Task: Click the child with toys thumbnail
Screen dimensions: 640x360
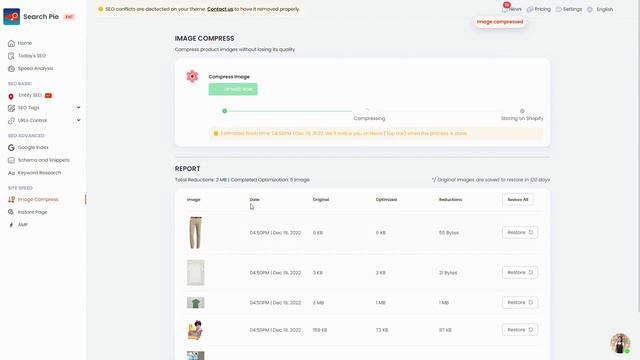Action: (x=195, y=330)
